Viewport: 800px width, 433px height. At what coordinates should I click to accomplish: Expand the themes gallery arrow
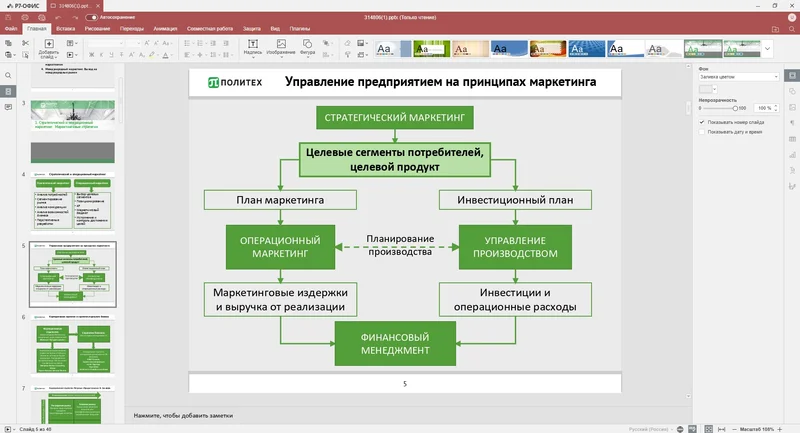767,49
